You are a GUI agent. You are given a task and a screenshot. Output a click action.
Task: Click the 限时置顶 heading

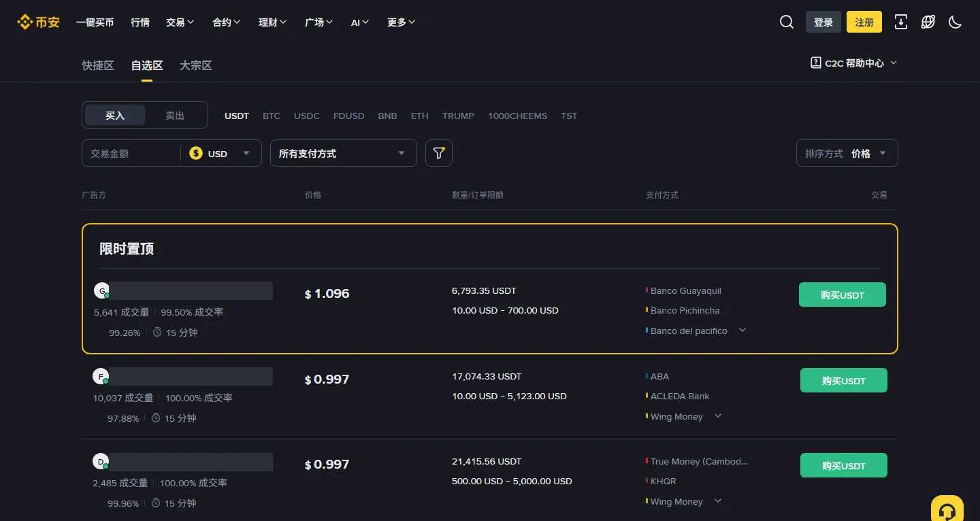tap(127, 249)
